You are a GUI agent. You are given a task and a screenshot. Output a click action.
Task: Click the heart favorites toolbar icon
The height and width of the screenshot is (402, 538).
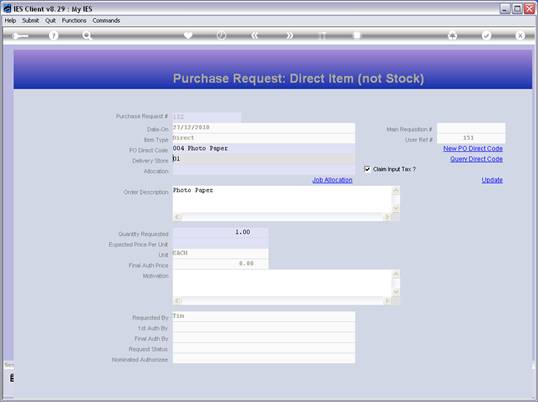pyautogui.click(x=188, y=35)
